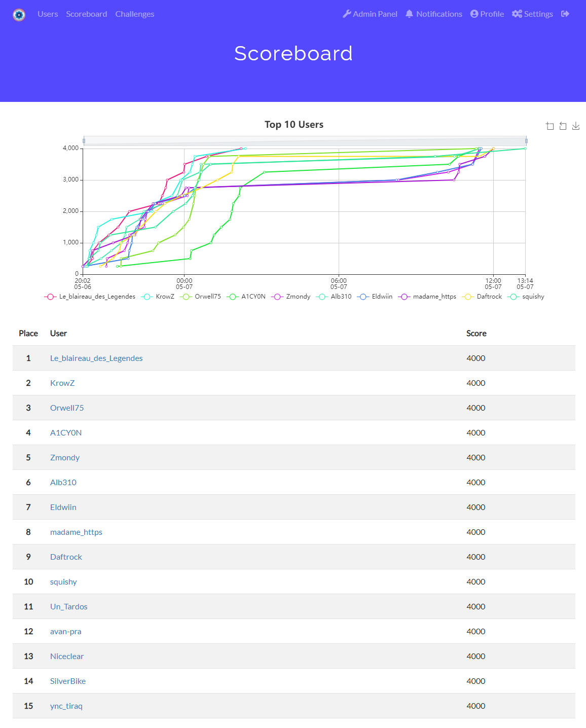Image resolution: width=586 pixels, height=728 pixels.
Task: Toggle Alb310 series in chart legend
Action: pyautogui.click(x=334, y=297)
